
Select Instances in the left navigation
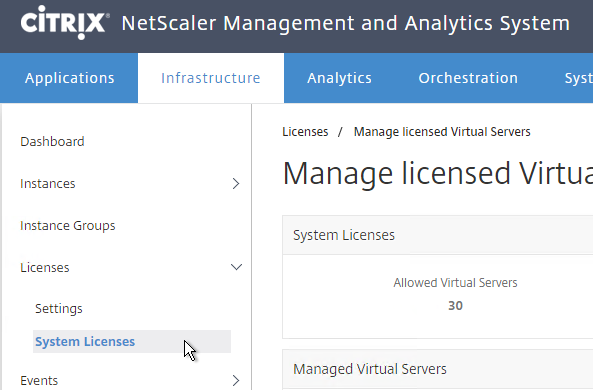[48, 183]
